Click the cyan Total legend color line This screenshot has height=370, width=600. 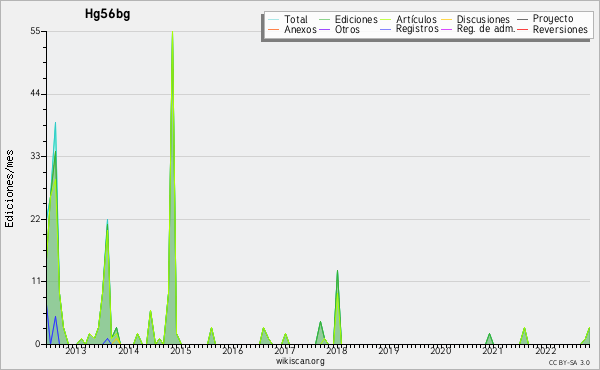click(273, 19)
